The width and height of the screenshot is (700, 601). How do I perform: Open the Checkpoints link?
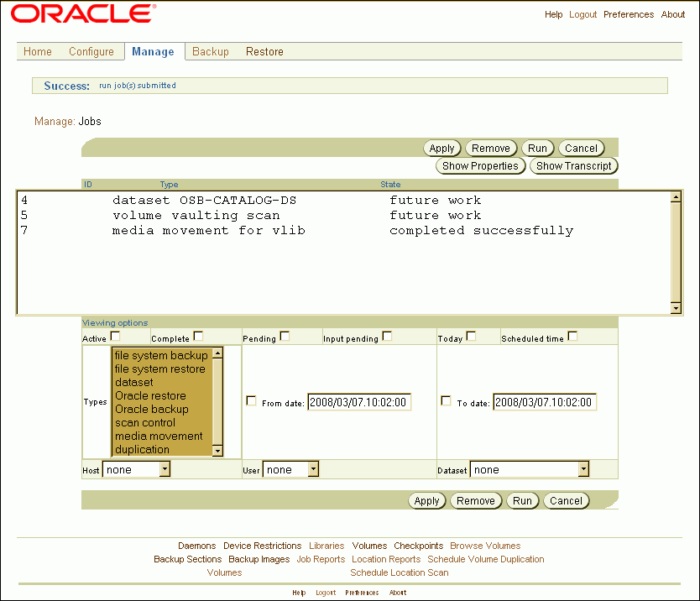418,546
